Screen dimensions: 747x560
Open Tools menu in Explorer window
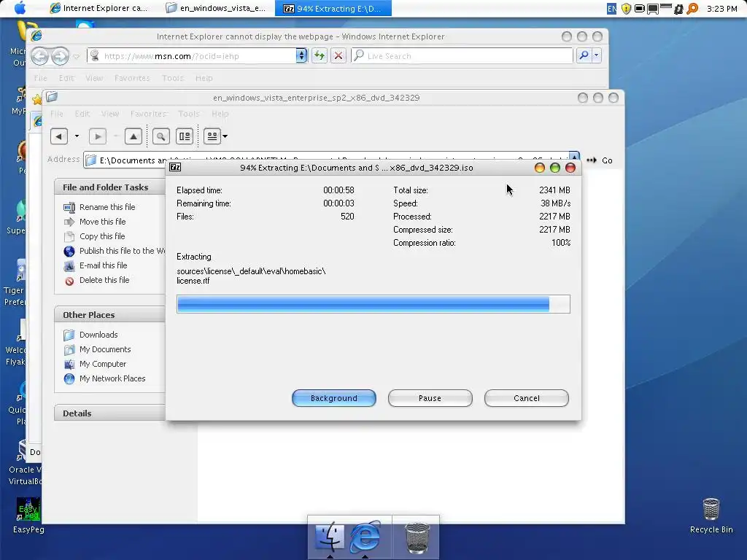pyautogui.click(x=189, y=114)
